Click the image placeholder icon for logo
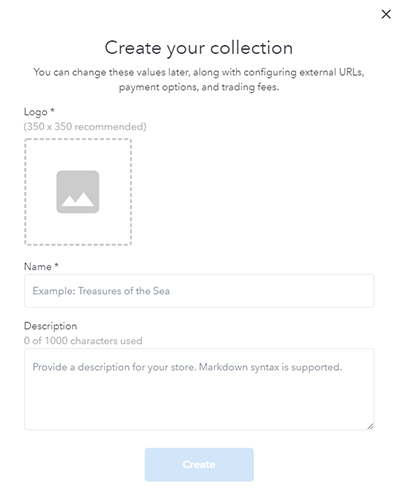The height and width of the screenshot is (497, 400). (x=78, y=192)
